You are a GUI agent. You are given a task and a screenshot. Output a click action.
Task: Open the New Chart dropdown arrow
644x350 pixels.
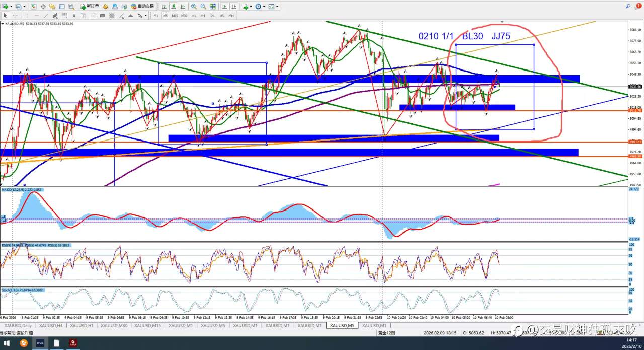coord(11,7)
